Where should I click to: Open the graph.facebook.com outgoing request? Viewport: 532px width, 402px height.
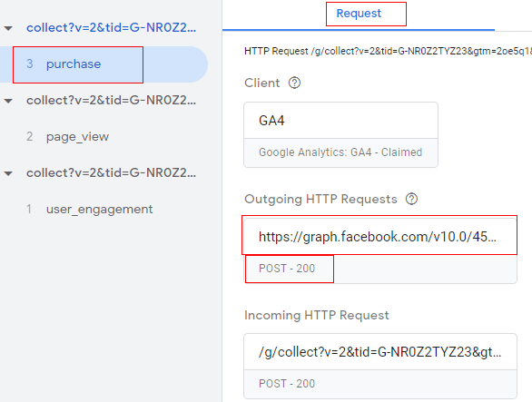[380, 237]
